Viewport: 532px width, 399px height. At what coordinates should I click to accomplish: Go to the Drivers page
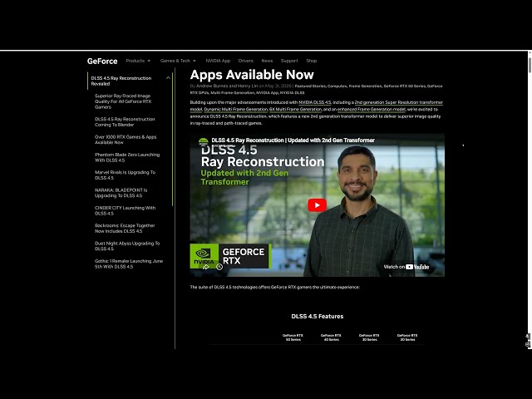pos(246,61)
